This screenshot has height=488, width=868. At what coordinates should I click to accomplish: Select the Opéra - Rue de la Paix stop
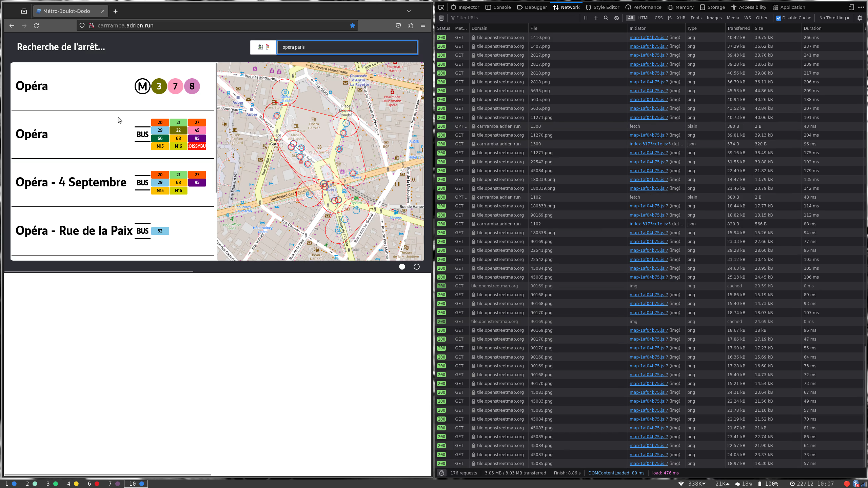click(113, 231)
